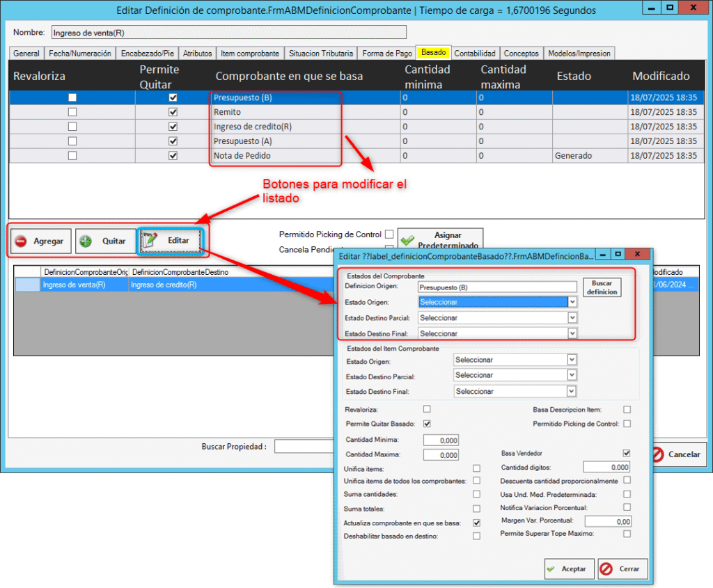Click the Cancelar button in main window

[676, 454]
